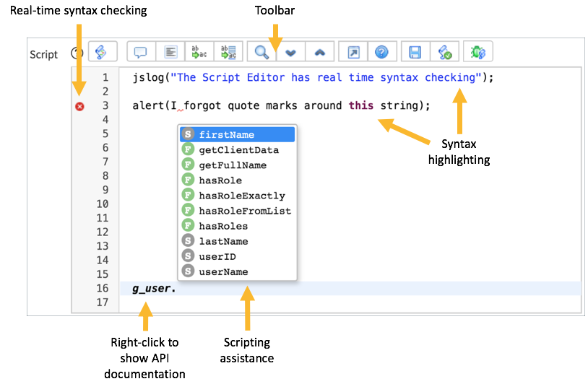Choose getClientData in the suggestion list
This screenshot has width=588, height=384.
(x=238, y=150)
